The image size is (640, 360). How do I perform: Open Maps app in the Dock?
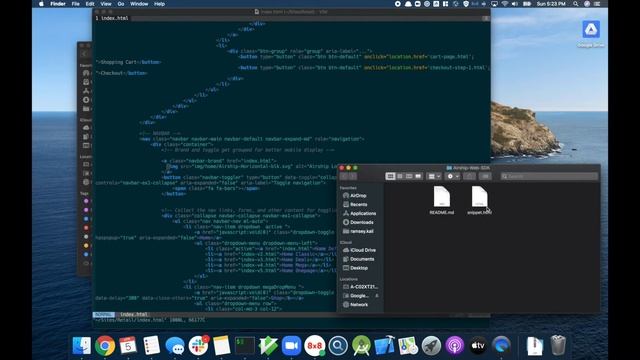(x=408, y=346)
